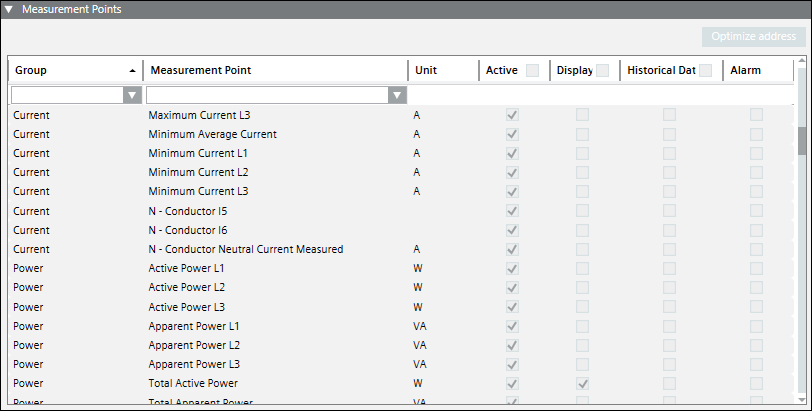Toggle the Active header select-all checkbox
Screen dimensions: 812x411
click(533, 70)
